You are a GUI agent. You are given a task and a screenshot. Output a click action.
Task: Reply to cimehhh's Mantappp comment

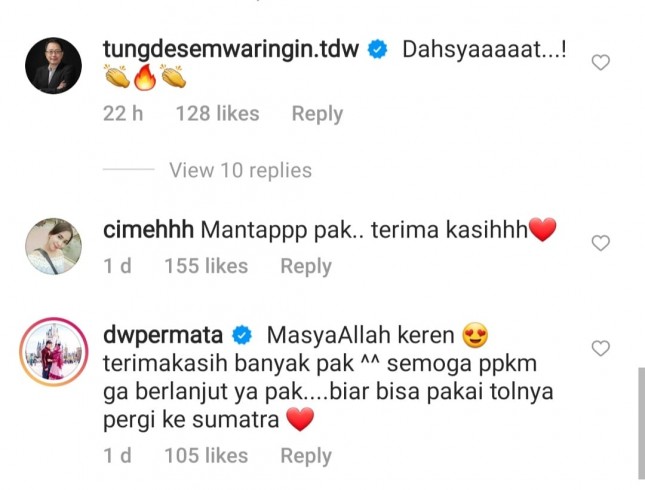[306, 266]
